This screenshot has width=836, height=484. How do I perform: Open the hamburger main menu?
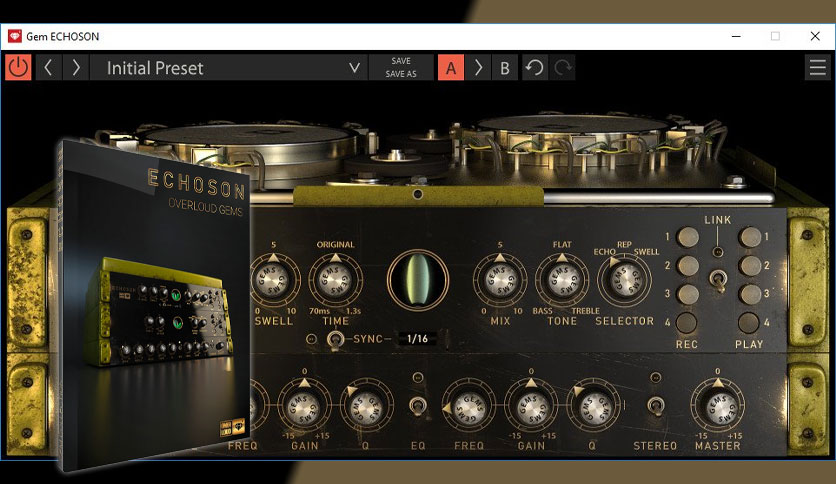[x=817, y=68]
